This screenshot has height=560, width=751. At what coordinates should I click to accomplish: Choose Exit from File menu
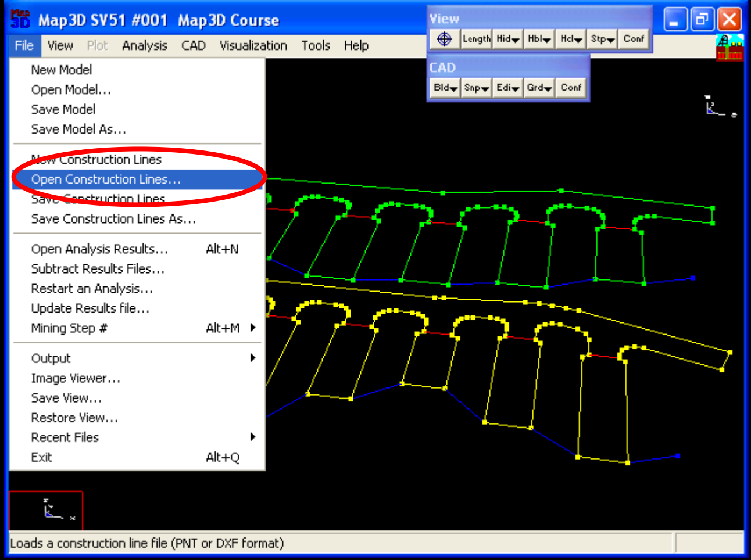(137, 457)
